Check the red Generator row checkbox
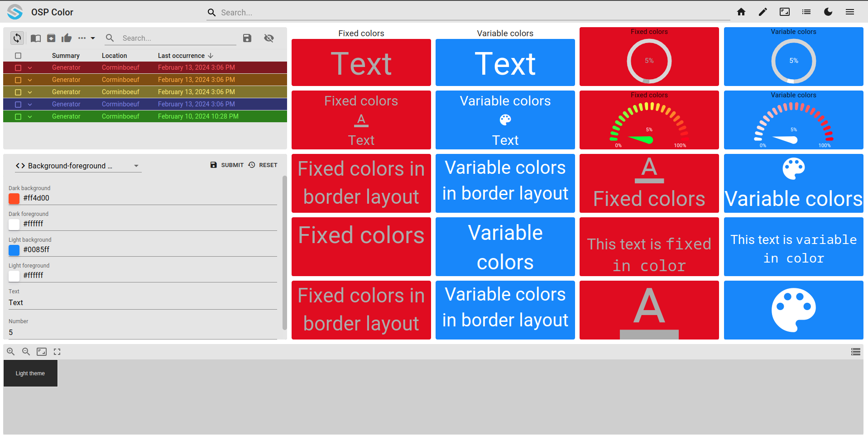The width and height of the screenshot is (868, 440). point(18,67)
